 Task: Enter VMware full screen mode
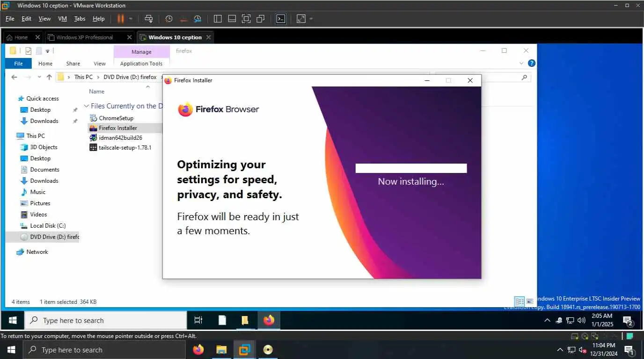click(x=246, y=19)
